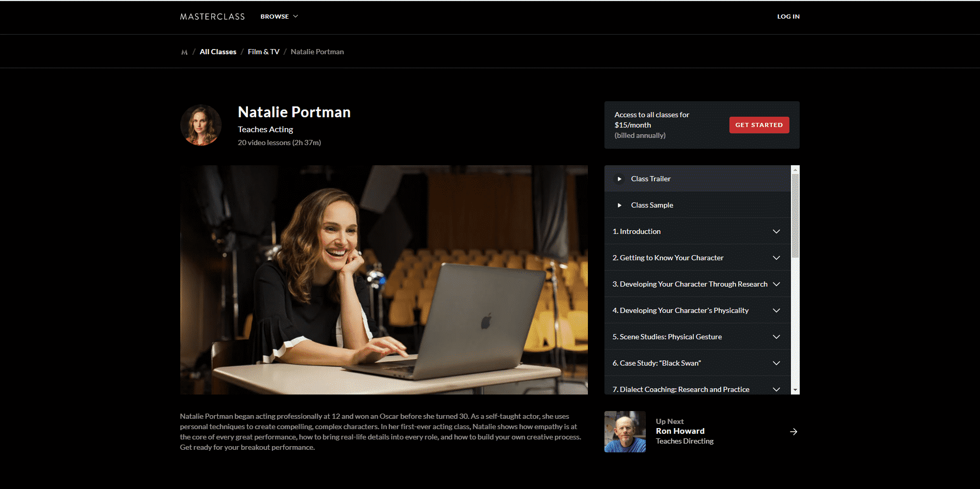Select the 1. Introduction lesson title

pyautogui.click(x=636, y=231)
